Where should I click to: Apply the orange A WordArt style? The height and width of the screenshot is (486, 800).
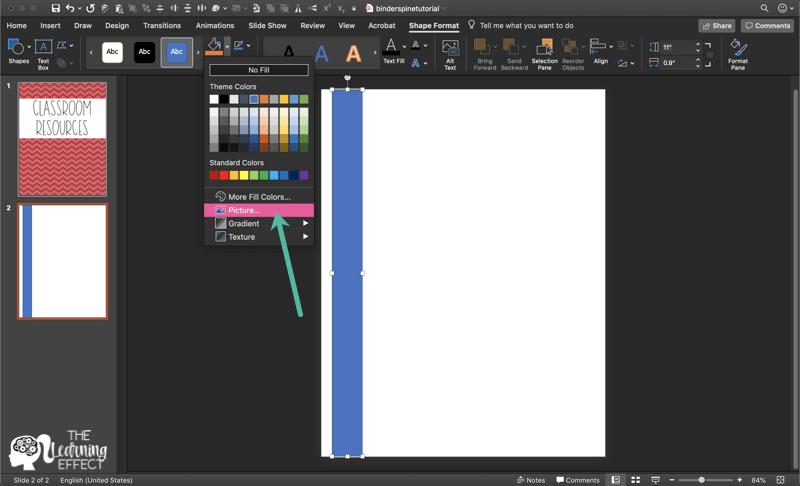point(353,53)
